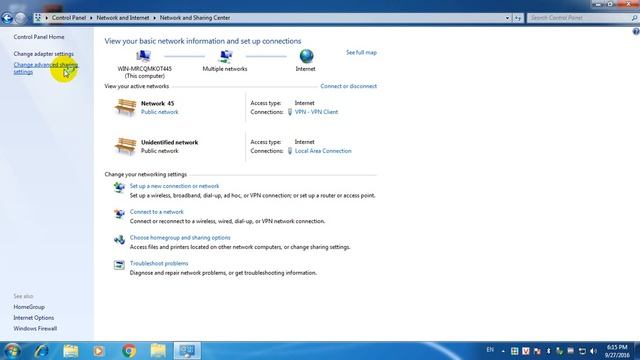Image resolution: width=640 pixels, height=360 pixels.
Task: Click the See full map link
Action: pos(361,53)
